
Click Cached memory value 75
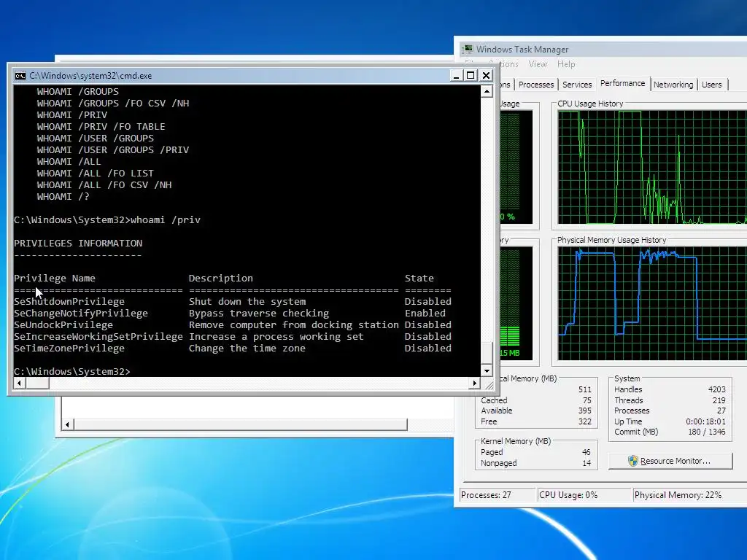587,400
